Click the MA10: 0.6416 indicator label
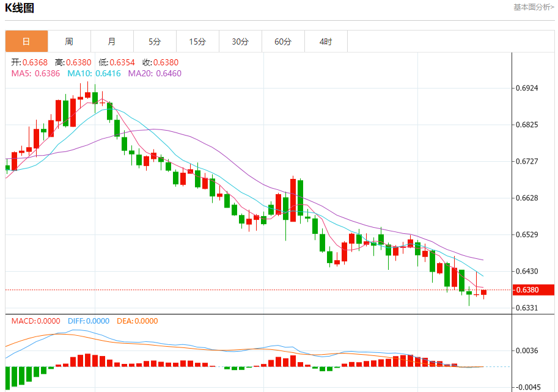Screen dimensions: 558x392 [94, 73]
